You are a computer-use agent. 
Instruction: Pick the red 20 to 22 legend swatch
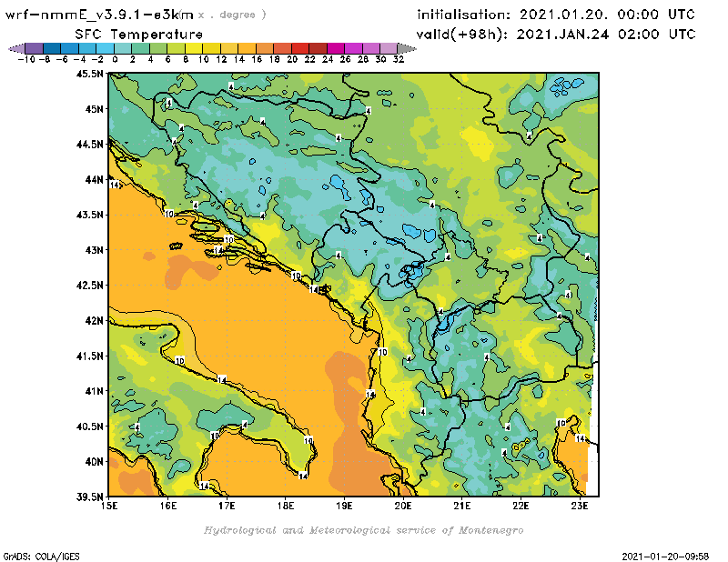point(300,48)
